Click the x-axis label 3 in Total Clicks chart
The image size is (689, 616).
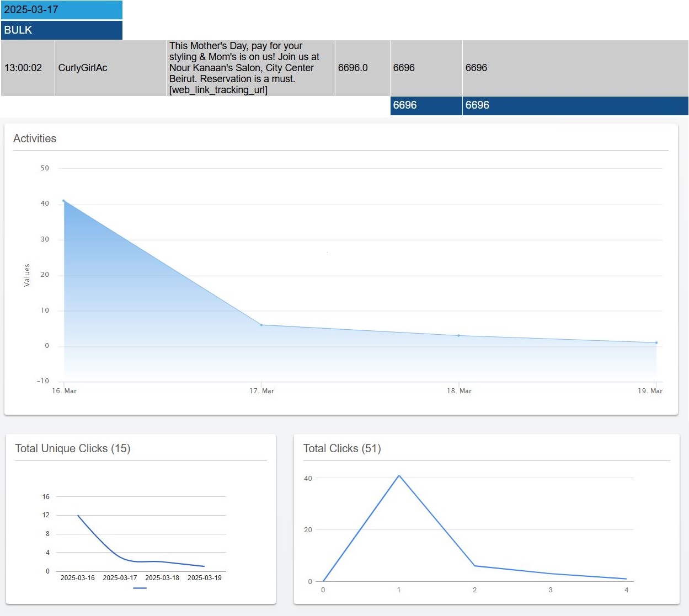[551, 590]
